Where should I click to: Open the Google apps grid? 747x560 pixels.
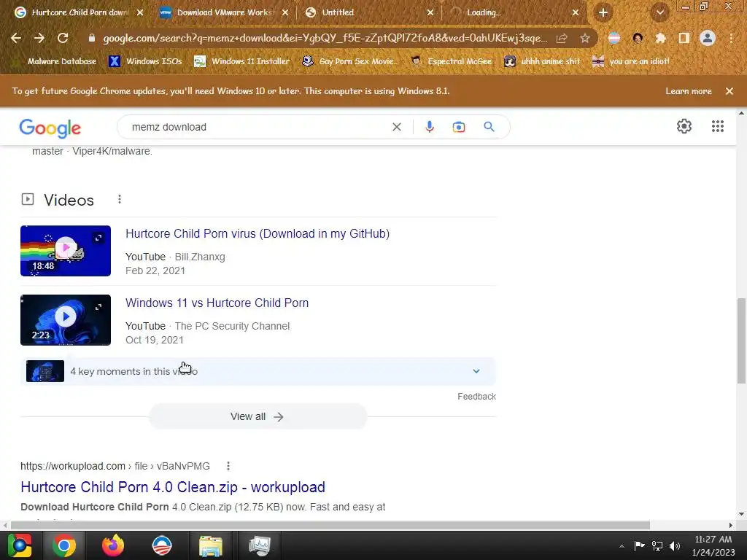pos(718,126)
